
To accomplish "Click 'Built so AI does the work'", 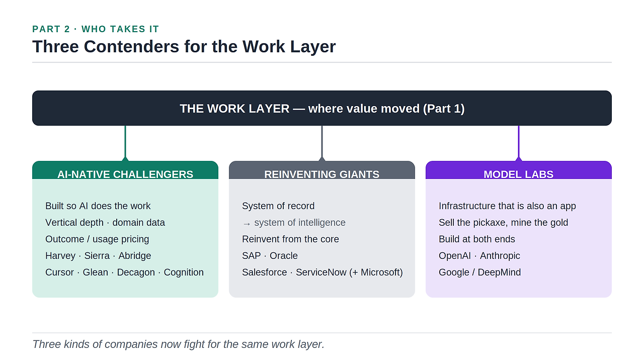I will click(98, 206).
